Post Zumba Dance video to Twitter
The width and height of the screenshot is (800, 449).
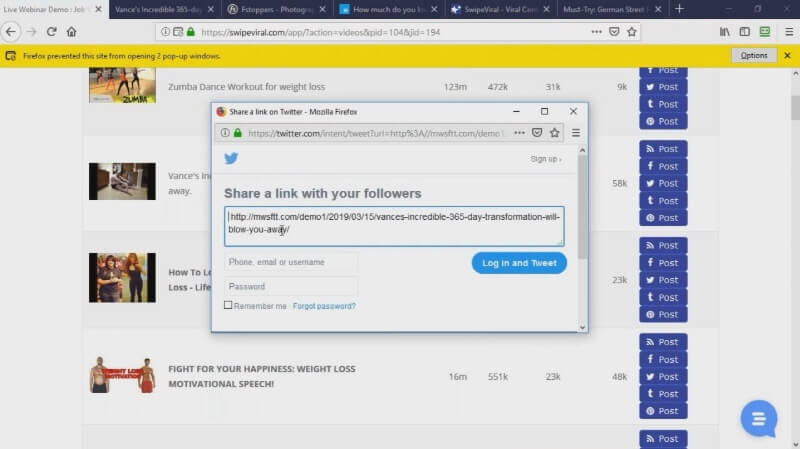click(x=663, y=87)
